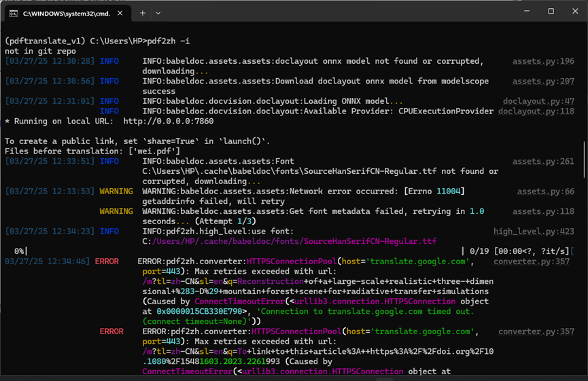Click the 'not in git repo' line
Image resolution: width=588 pixels, height=381 pixels.
tap(41, 51)
